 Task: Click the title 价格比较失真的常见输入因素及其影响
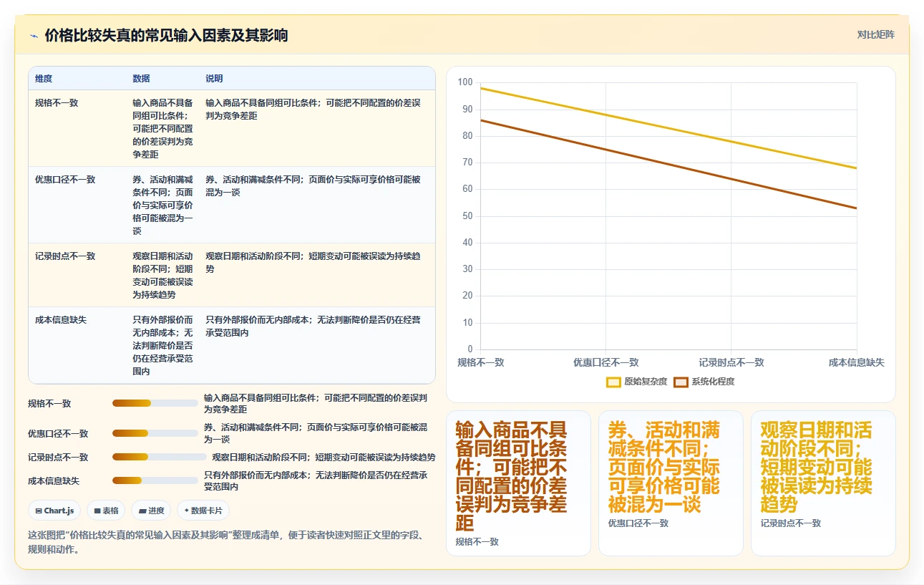click(x=166, y=36)
